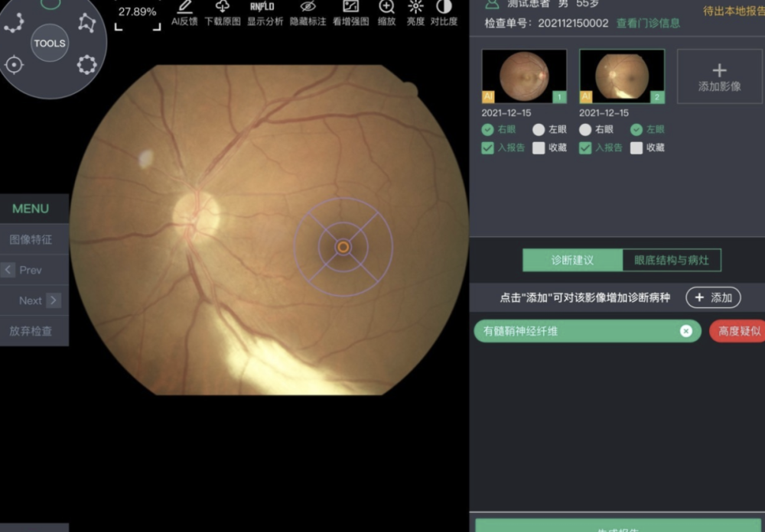Select the 诊断建议 tab
765x532 pixels.
click(572, 260)
